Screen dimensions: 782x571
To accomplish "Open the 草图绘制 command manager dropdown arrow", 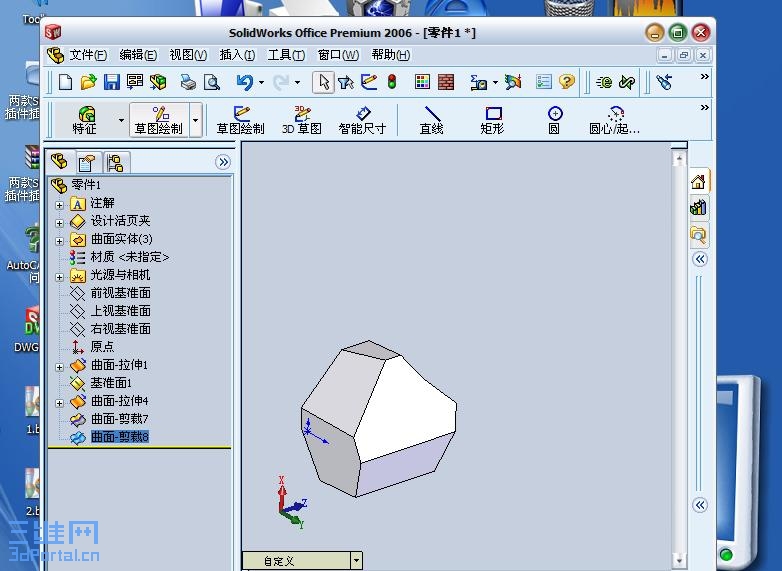I will pyautogui.click(x=196, y=120).
